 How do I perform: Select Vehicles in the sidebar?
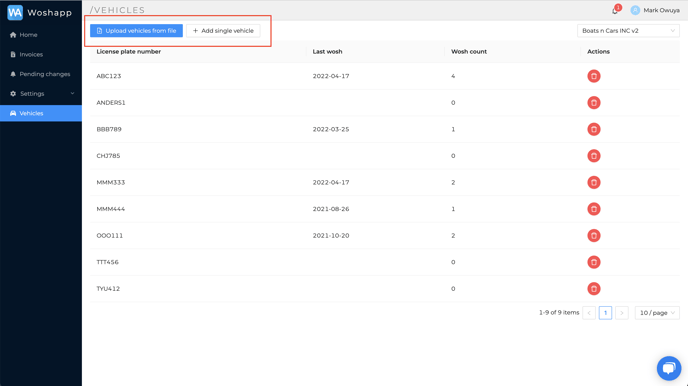[x=41, y=113]
